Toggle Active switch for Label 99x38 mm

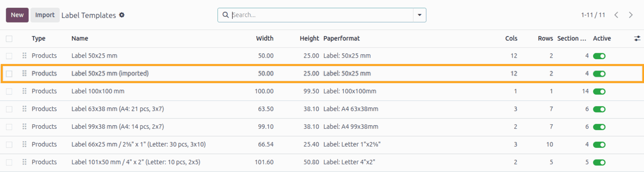click(599, 127)
